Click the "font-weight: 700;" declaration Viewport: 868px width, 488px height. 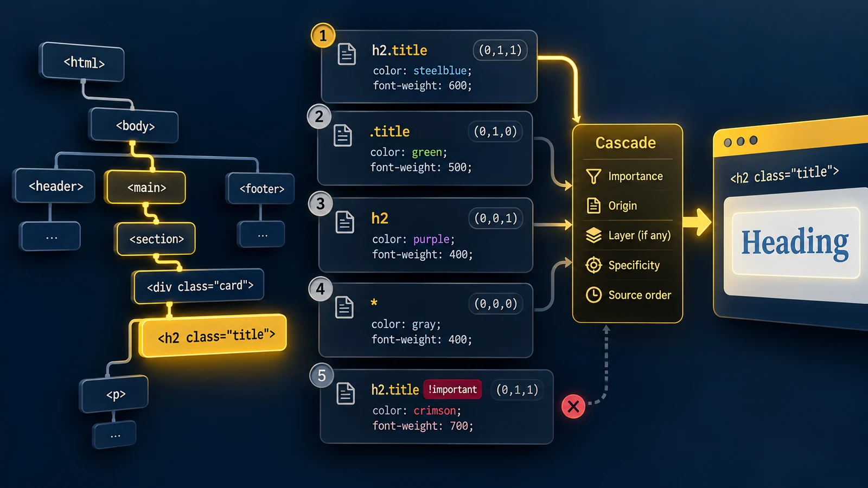click(423, 426)
